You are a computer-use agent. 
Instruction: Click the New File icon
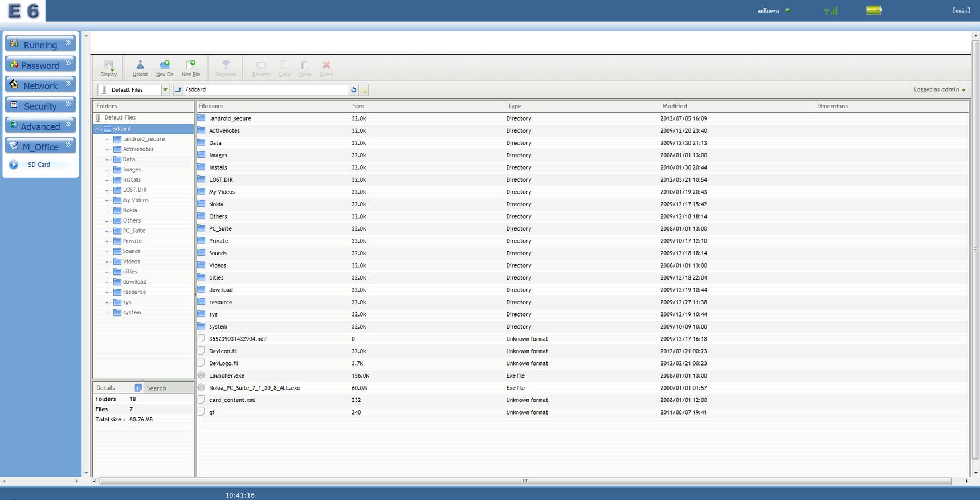click(x=191, y=68)
